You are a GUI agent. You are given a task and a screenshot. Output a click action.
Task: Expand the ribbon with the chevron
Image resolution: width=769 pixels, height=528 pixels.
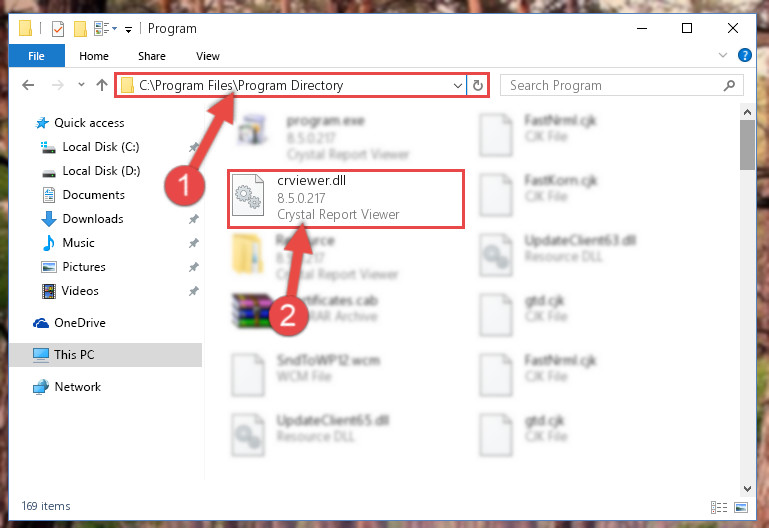point(722,55)
